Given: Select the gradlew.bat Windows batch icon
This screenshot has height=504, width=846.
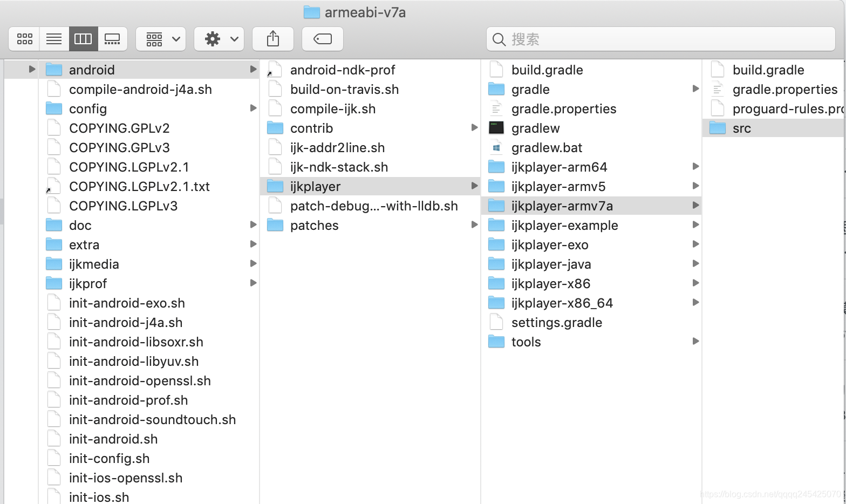Looking at the screenshot, I should click(496, 147).
